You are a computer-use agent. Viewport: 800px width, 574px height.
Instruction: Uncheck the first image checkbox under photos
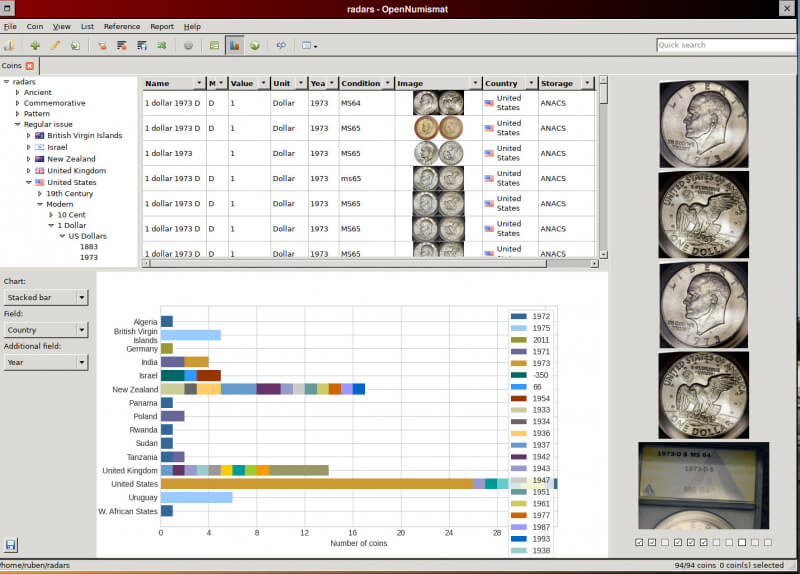(x=639, y=542)
